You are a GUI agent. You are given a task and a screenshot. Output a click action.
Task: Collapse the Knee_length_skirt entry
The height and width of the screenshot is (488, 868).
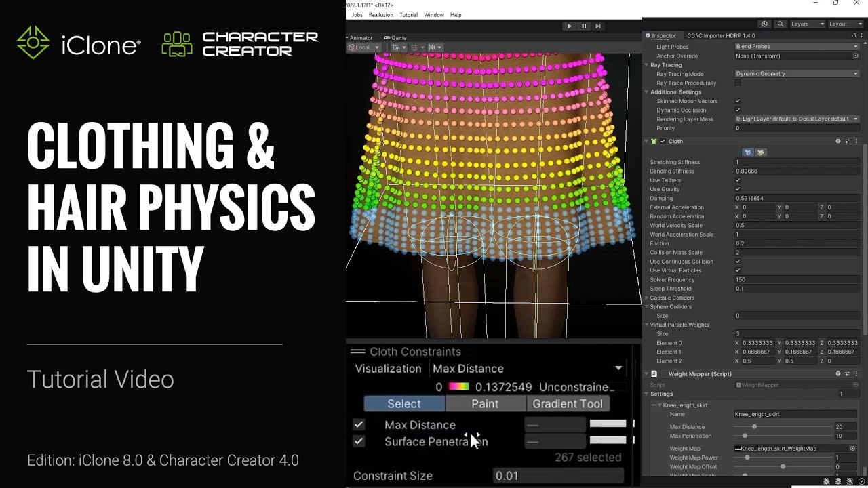coord(660,405)
